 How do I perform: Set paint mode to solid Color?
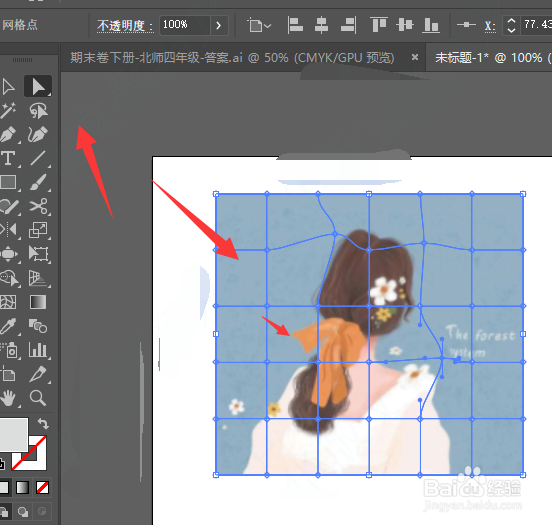tap(4, 488)
